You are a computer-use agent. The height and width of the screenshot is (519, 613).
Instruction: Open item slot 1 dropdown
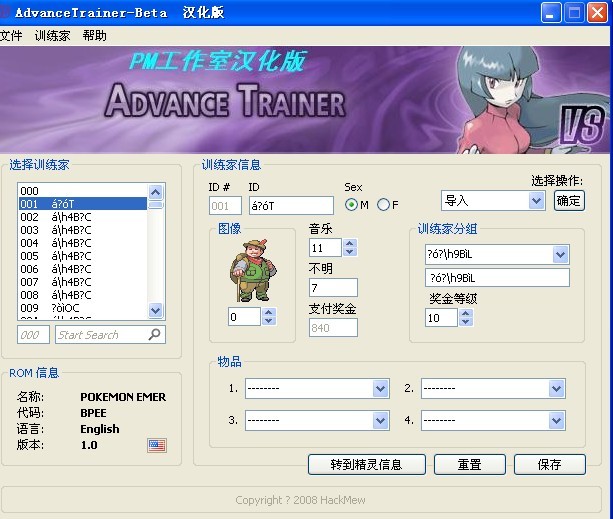point(380,388)
